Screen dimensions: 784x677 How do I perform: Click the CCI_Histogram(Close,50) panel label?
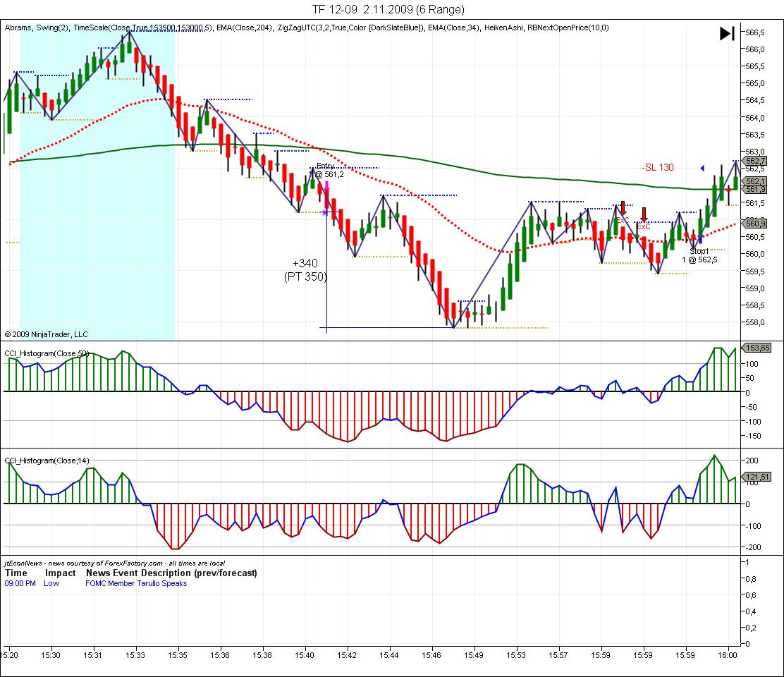(47, 353)
